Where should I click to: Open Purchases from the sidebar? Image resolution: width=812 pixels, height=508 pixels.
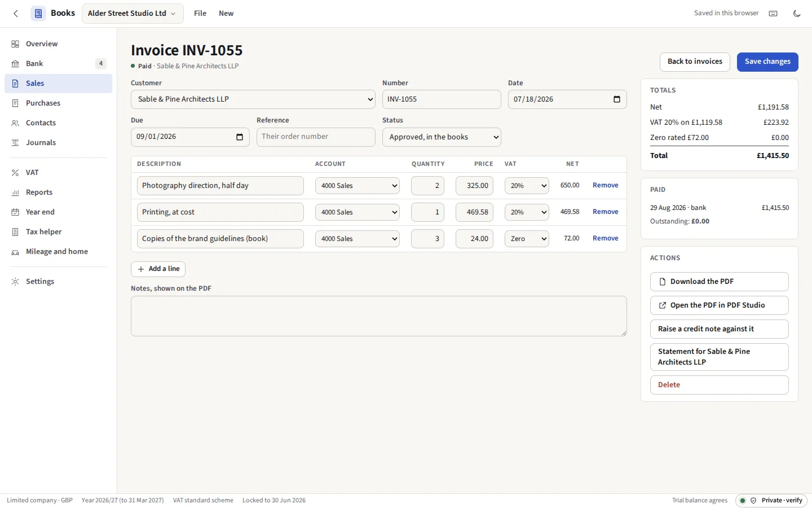pos(59,103)
